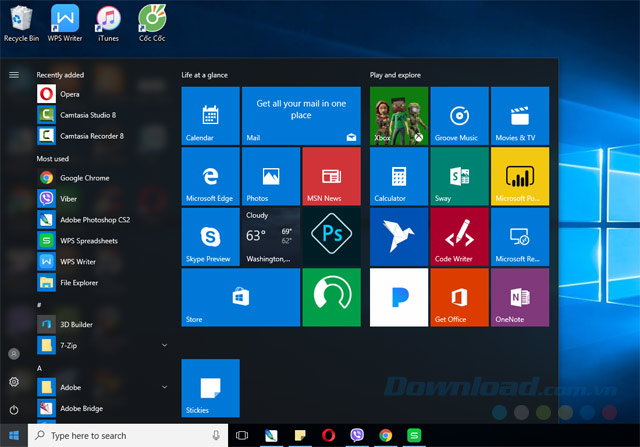The width and height of the screenshot is (640, 447).
Task: Click the Play and explore group title
Action: tap(395, 75)
